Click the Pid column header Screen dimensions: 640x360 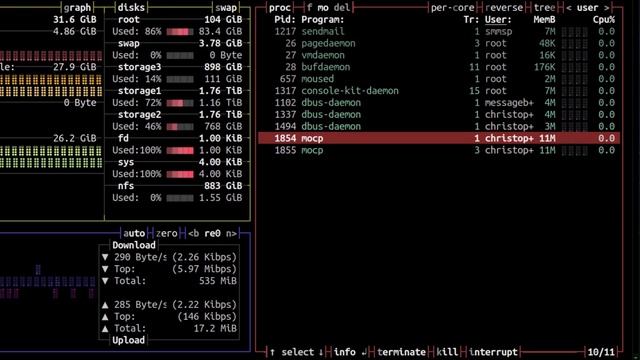tap(285, 20)
